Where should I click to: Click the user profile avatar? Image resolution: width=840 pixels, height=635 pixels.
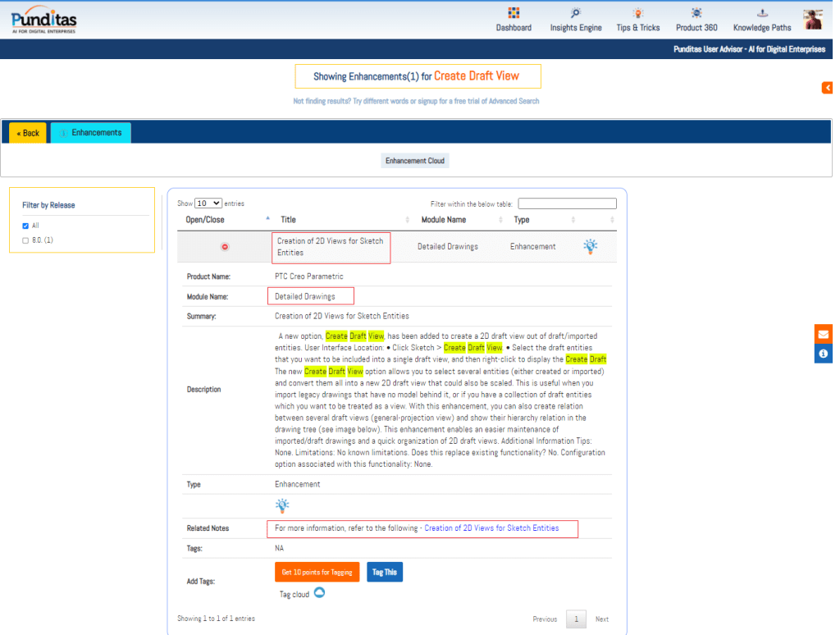pyautogui.click(x=813, y=19)
